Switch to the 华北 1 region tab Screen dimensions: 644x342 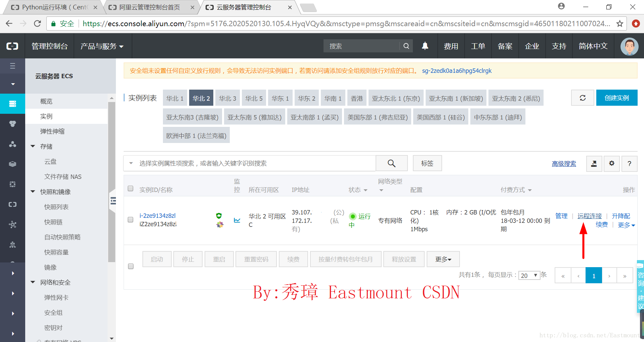175,98
